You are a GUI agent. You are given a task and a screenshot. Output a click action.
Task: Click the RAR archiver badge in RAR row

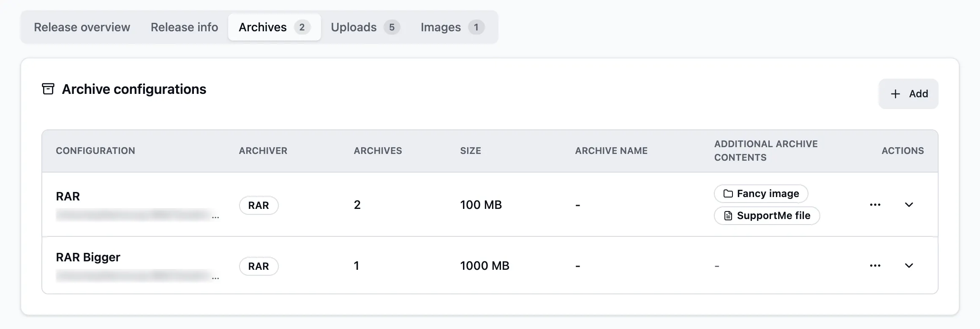[x=259, y=206]
